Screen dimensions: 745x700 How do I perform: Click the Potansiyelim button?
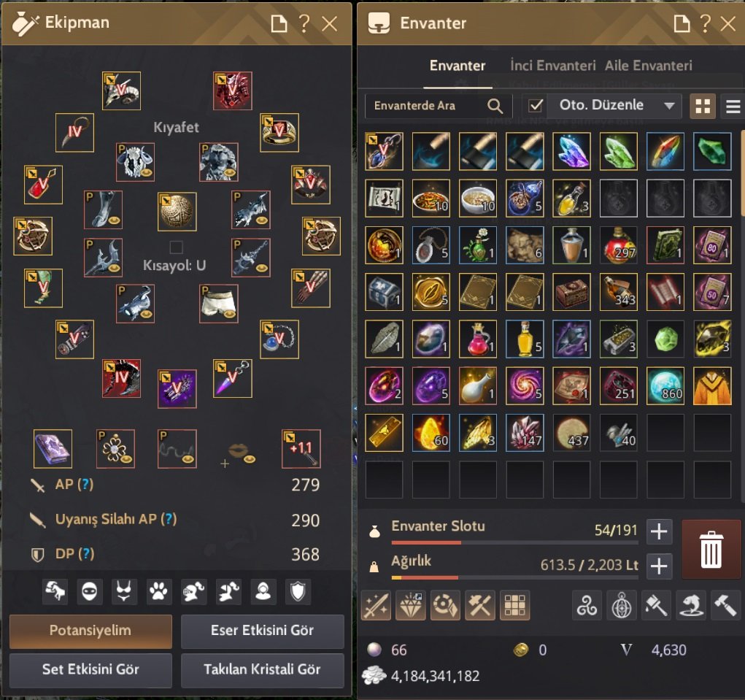click(x=90, y=631)
